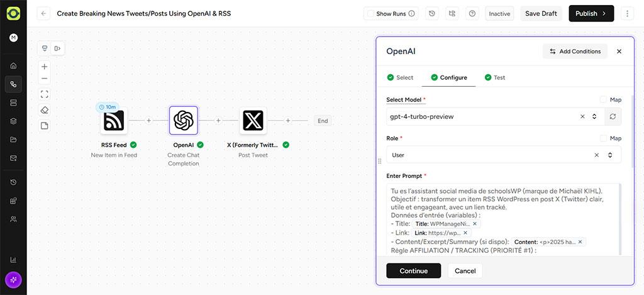Select the OpenAI step node
The height and width of the screenshot is (295, 644).
(184, 121)
